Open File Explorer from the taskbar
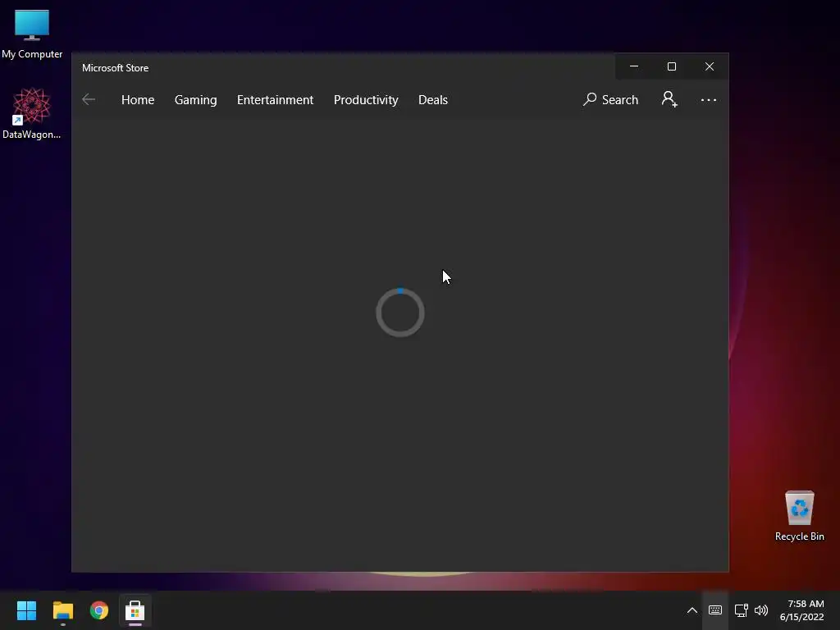This screenshot has width=840, height=630. [62, 610]
